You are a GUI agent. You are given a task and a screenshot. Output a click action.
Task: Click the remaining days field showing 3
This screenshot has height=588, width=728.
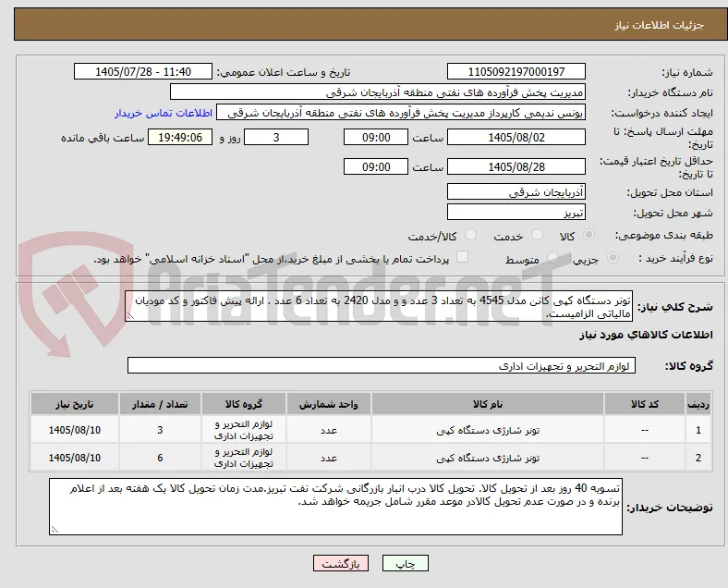[276, 137]
